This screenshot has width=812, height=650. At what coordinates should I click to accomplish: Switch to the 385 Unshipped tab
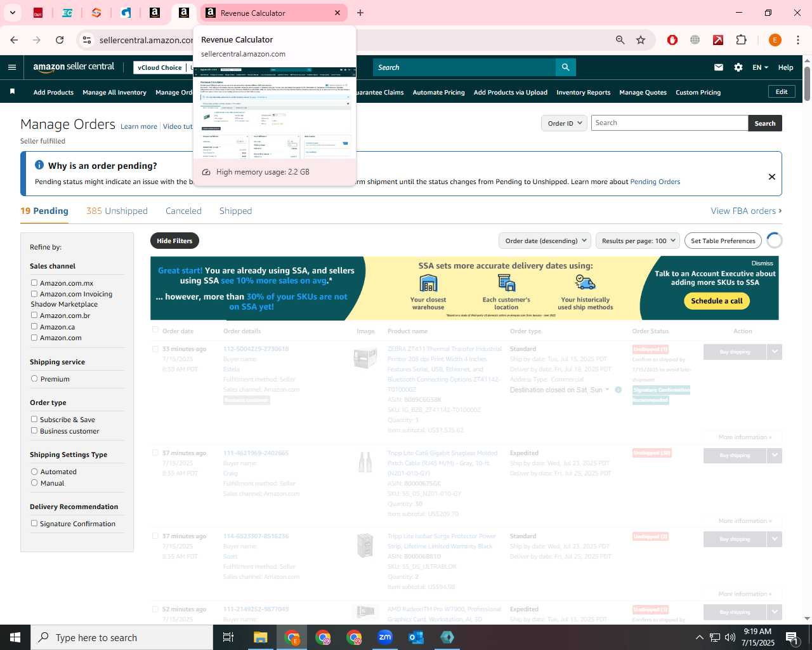[117, 211]
